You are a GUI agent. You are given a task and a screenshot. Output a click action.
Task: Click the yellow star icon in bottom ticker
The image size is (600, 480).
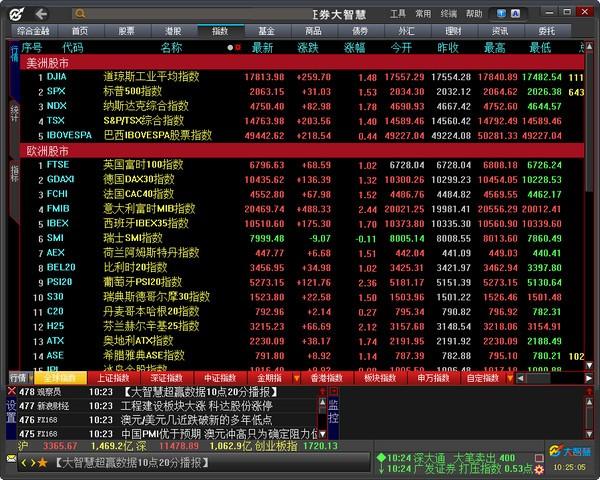(42, 463)
